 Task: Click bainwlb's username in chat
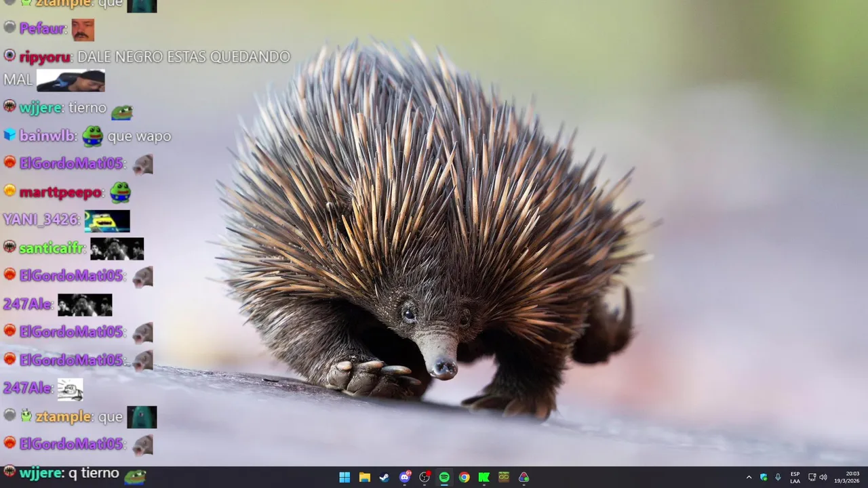pos(47,136)
